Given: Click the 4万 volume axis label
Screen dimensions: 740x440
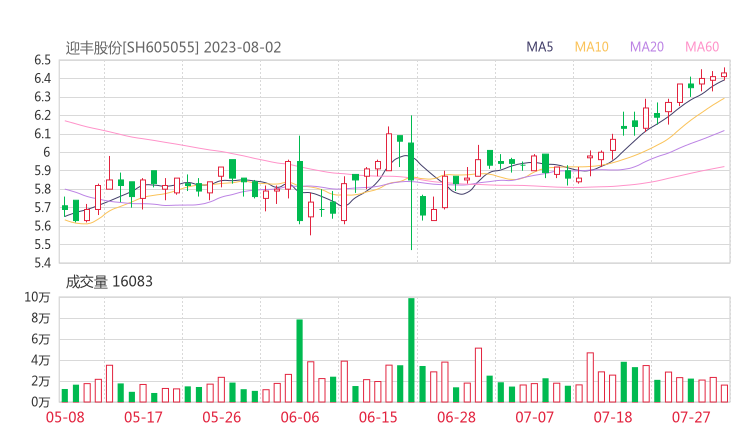Looking at the screenshot, I should click(41, 360).
